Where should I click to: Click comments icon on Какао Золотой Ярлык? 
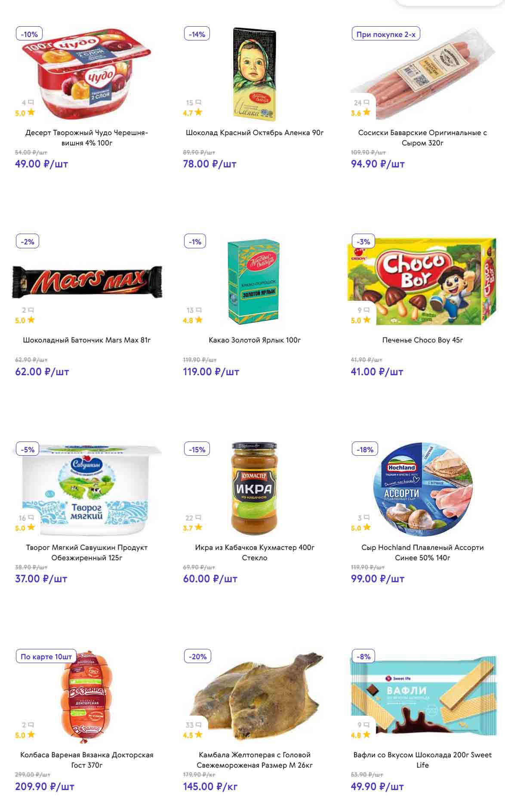[x=199, y=310]
